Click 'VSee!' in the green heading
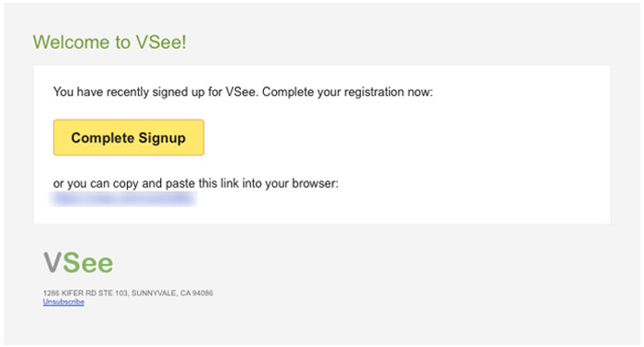 tap(161, 42)
